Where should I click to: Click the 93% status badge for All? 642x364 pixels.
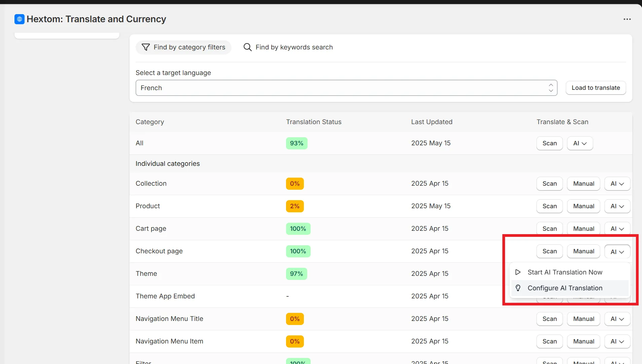pyautogui.click(x=296, y=143)
